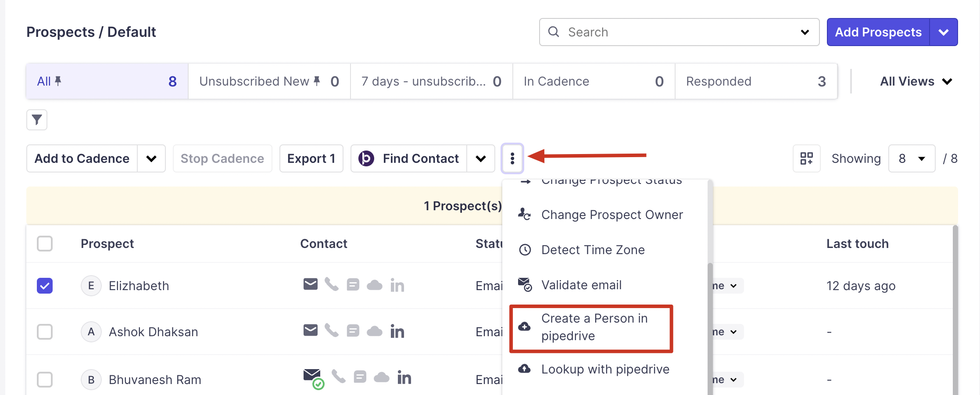Switch to the Responded tab
This screenshot has height=395, width=980.
pyautogui.click(x=755, y=81)
